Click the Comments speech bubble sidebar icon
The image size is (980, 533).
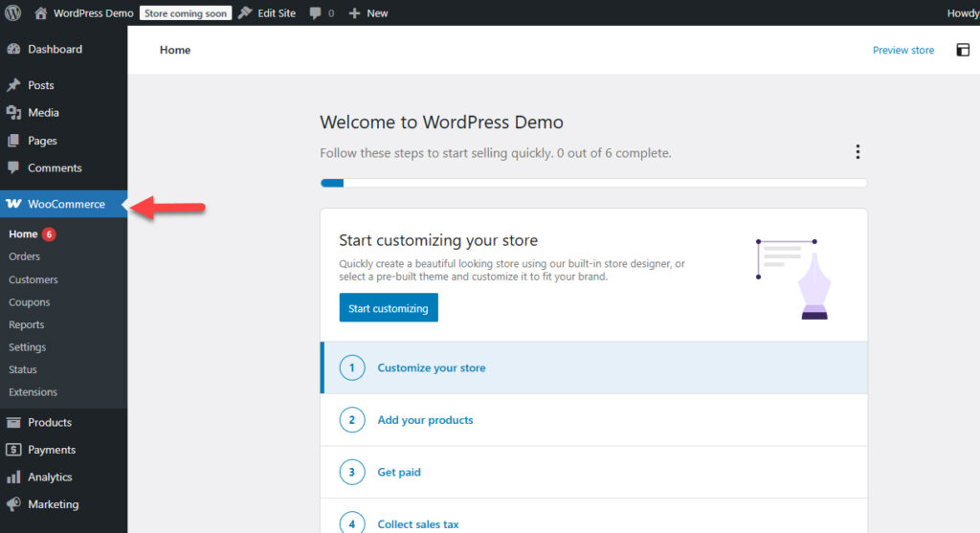point(13,167)
